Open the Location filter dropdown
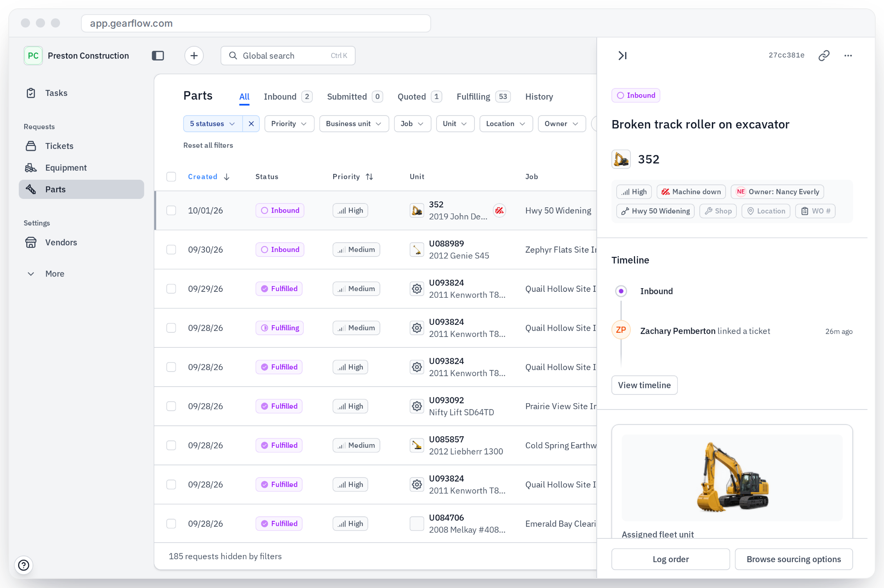Viewport: 884px width, 588px height. pos(506,124)
